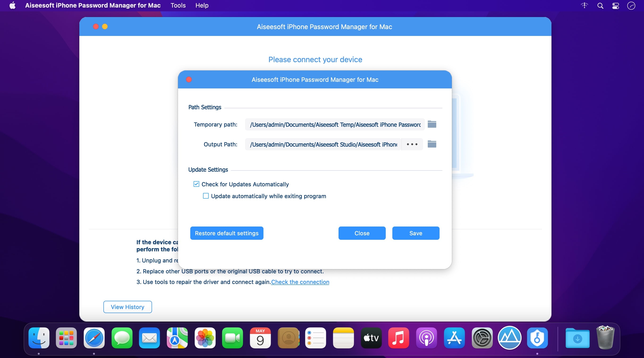The height and width of the screenshot is (358, 644).
Task: Click the Spotlight search icon
Action: tap(600, 5)
